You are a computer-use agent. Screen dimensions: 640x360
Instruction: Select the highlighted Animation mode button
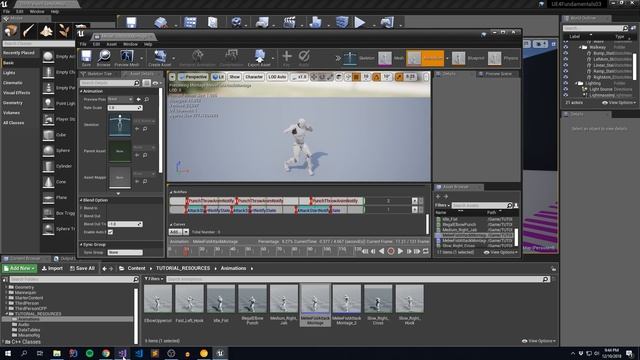pos(425,58)
